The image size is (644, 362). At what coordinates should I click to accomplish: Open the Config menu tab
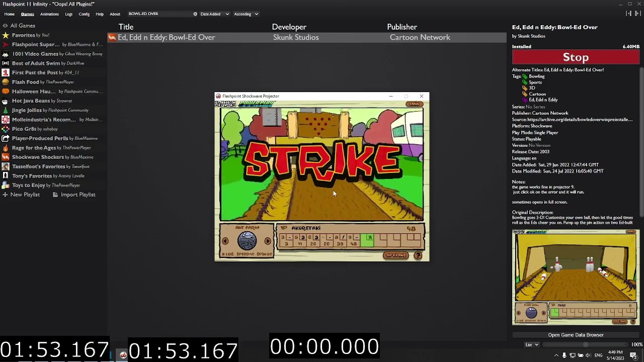pos(84,14)
